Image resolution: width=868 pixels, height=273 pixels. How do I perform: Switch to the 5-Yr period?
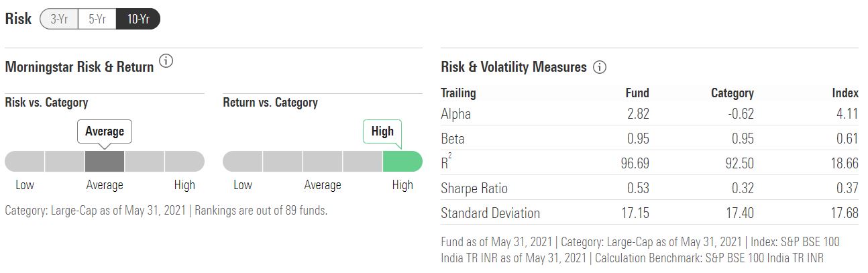tap(97, 19)
